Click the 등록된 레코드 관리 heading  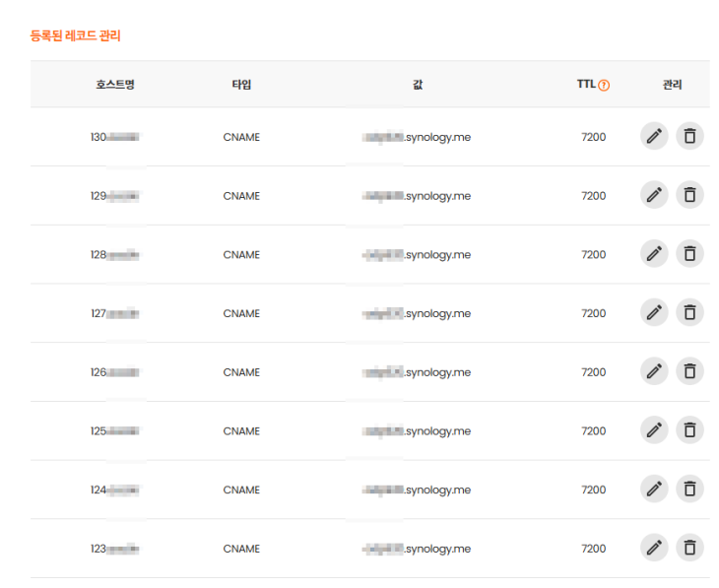click(75, 35)
